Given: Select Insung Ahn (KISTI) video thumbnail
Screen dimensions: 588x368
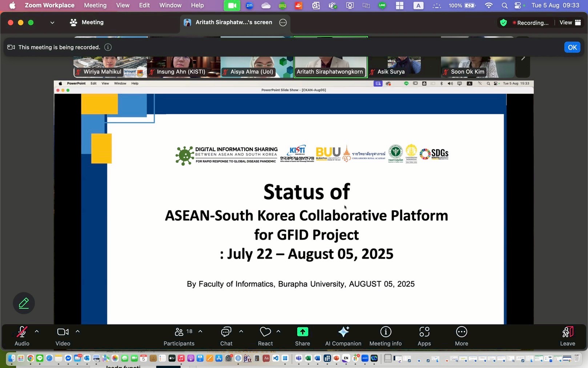Looking at the screenshot, I should tap(184, 67).
